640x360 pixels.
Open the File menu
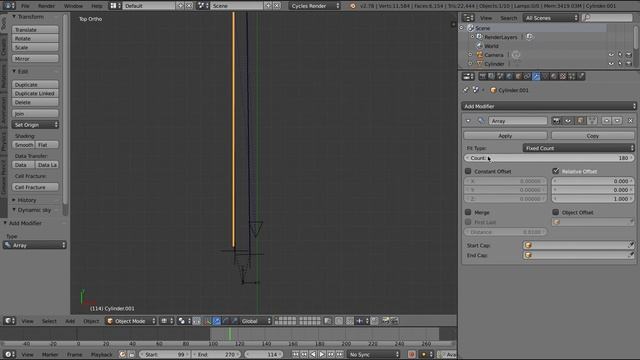pyautogui.click(x=25, y=6)
